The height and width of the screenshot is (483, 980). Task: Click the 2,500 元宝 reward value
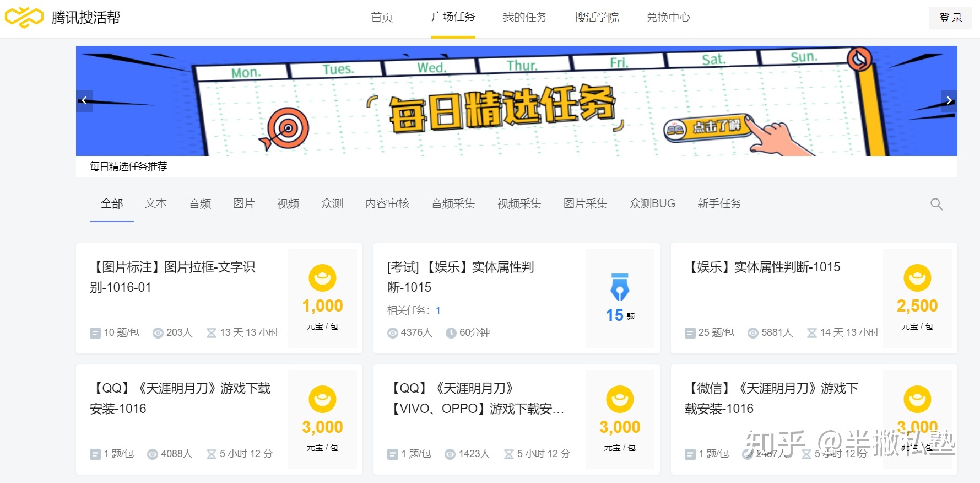pos(917,306)
